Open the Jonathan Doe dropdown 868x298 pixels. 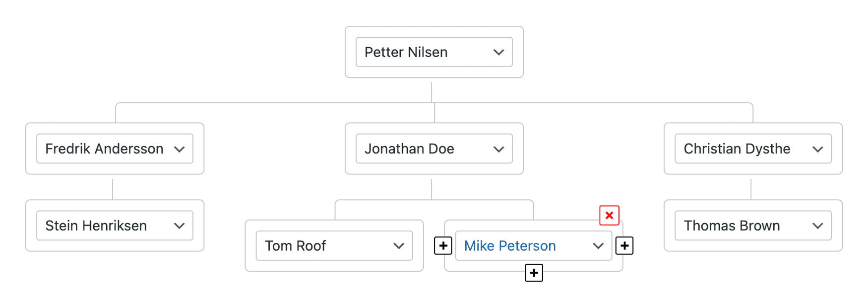(x=434, y=149)
